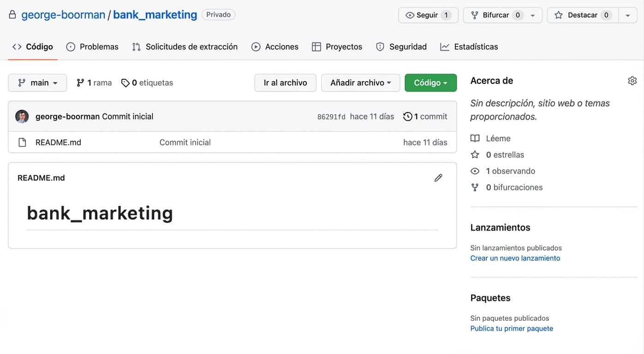This screenshot has height=354, width=644.
Task: View the 1 commit history link
Action: (425, 117)
